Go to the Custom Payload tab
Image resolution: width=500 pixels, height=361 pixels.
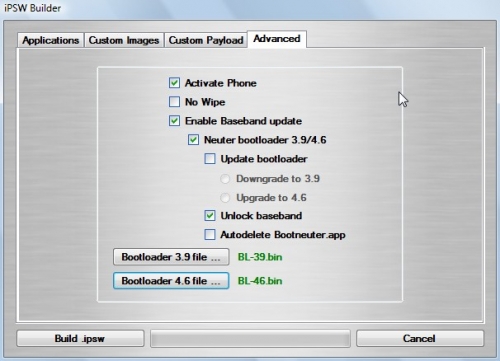click(206, 40)
